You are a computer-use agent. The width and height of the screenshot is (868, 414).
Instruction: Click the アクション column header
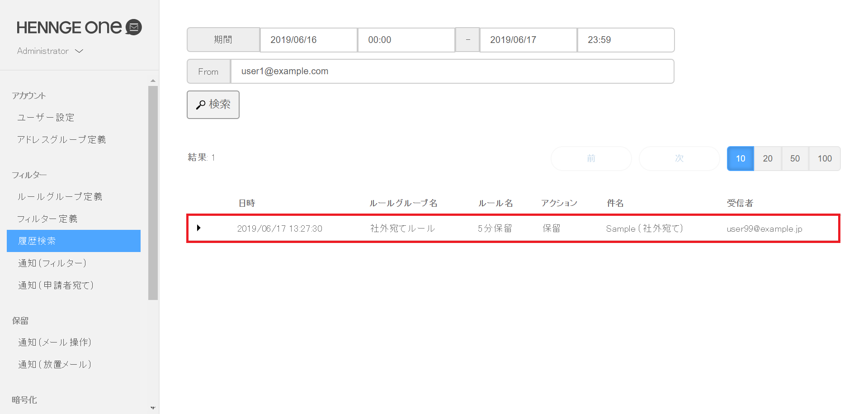click(559, 203)
